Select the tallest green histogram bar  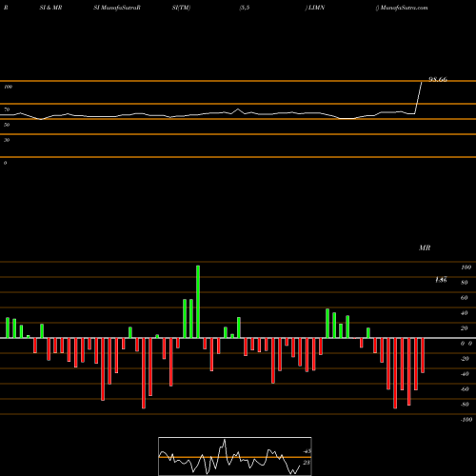click(198, 302)
